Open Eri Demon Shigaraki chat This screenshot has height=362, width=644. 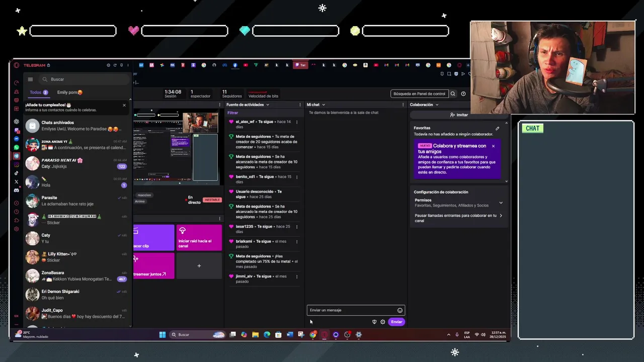coord(77,295)
